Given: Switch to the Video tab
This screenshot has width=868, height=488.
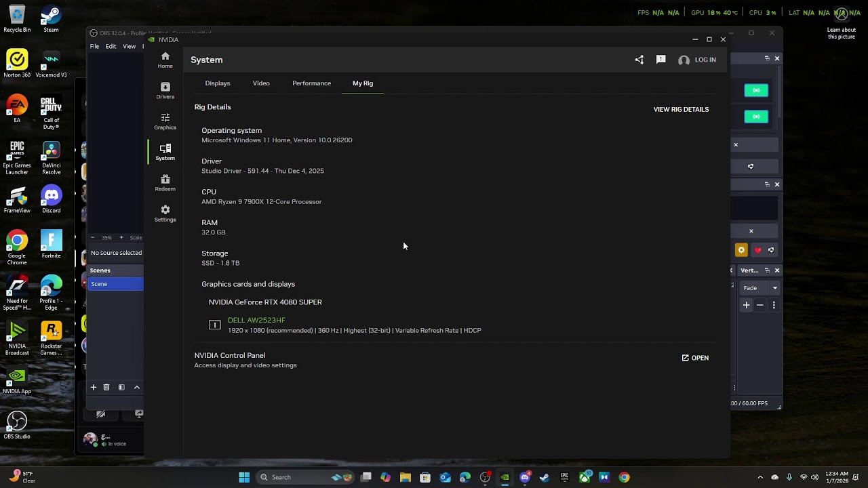Looking at the screenshot, I should click(261, 83).
